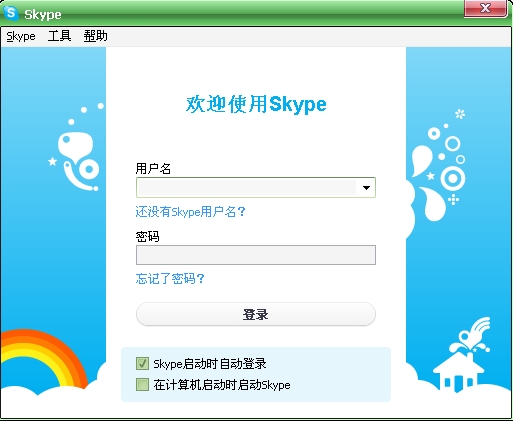Focus the 用户名 input field
Image resolution: width=513 pixels, height=421 pixels.
pos(247,188)
